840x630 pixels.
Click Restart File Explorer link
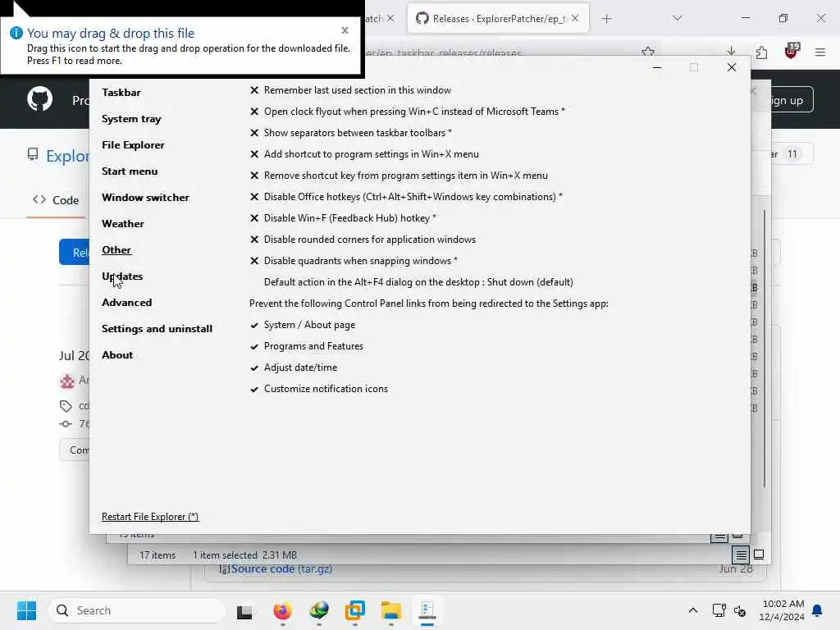click(150, 517)
